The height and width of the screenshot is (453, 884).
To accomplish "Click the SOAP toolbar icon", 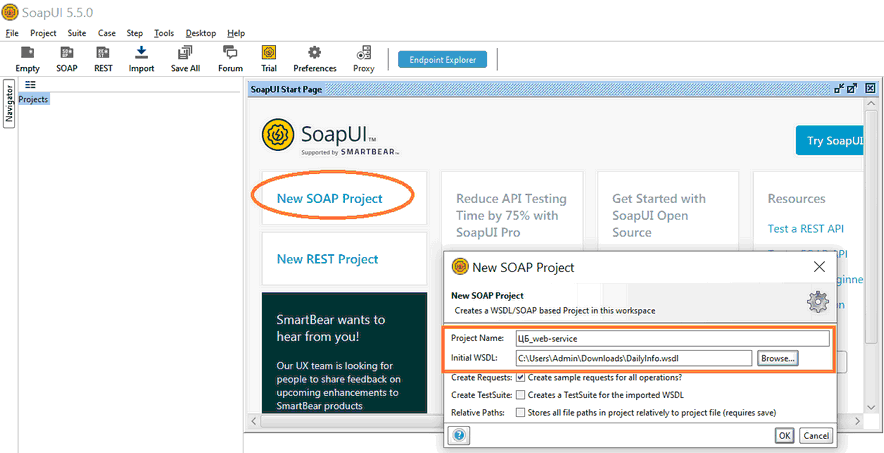I will [67, 59].
